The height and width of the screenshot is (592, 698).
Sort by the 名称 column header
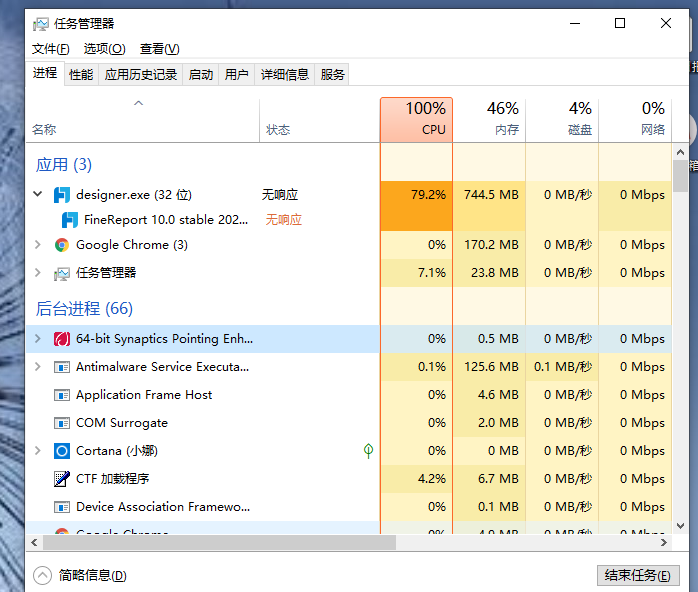point(142,120)
